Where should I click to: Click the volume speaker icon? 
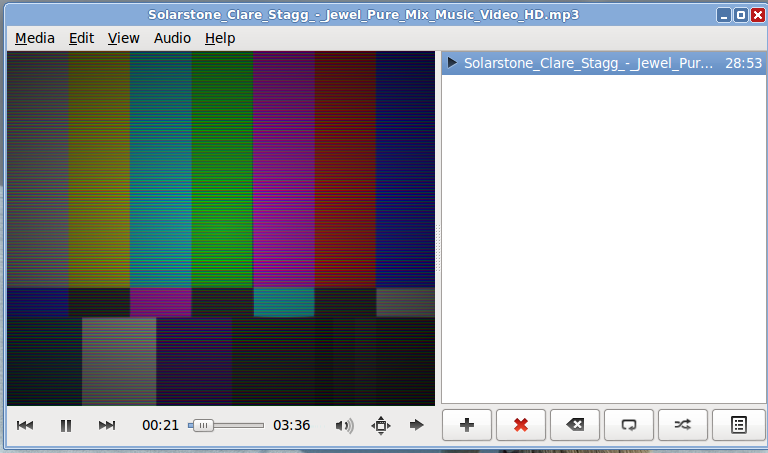click(344, 425)
